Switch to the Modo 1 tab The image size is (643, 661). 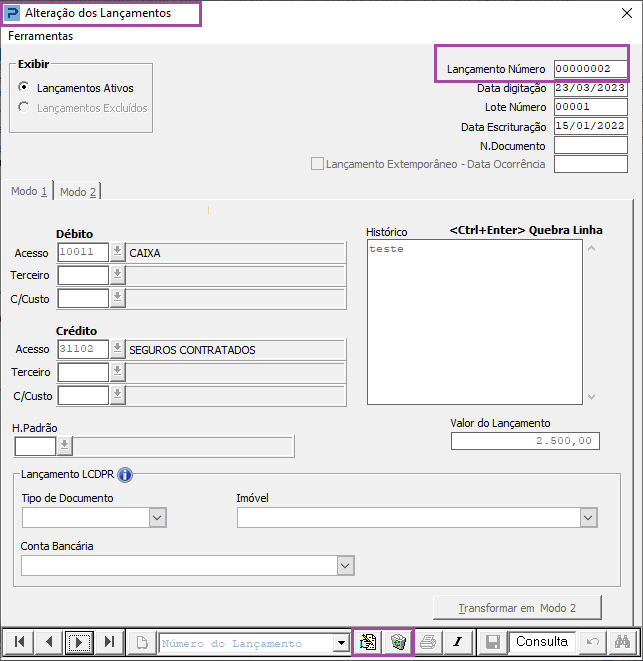[x=28, y=191]
